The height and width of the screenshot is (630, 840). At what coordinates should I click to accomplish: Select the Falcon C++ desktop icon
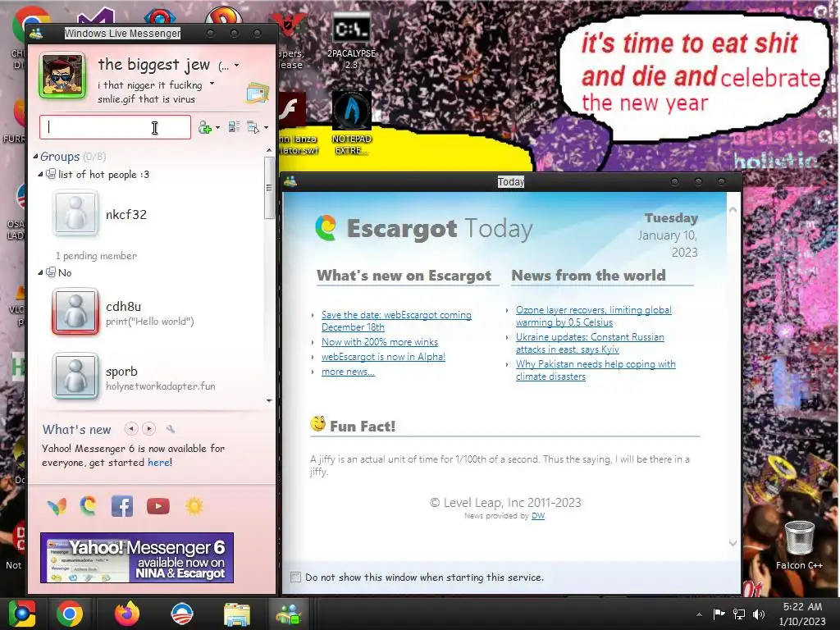[x=799, y=546]
